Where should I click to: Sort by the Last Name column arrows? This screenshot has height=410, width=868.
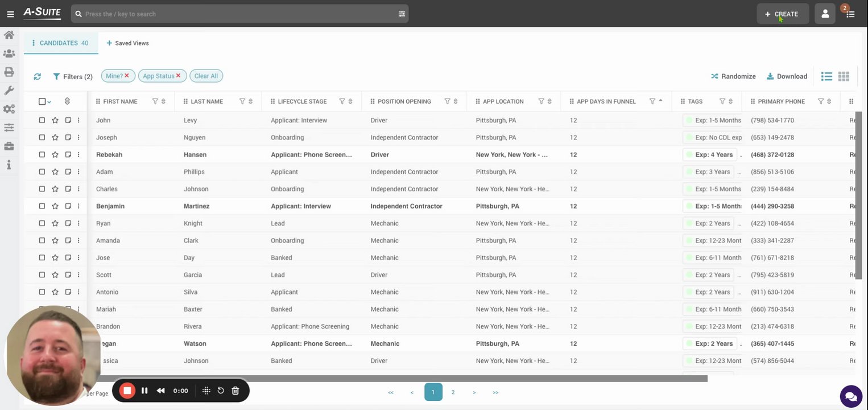point(250,101)
